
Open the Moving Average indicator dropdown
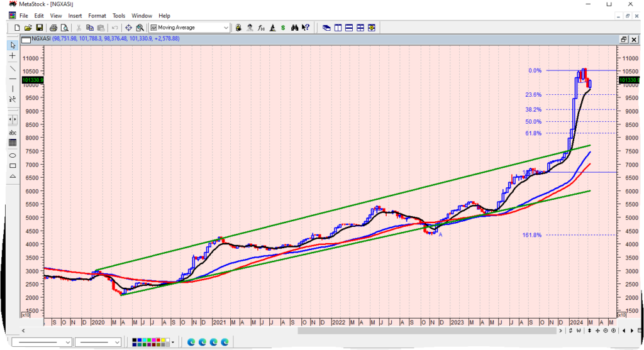[226, 28]
